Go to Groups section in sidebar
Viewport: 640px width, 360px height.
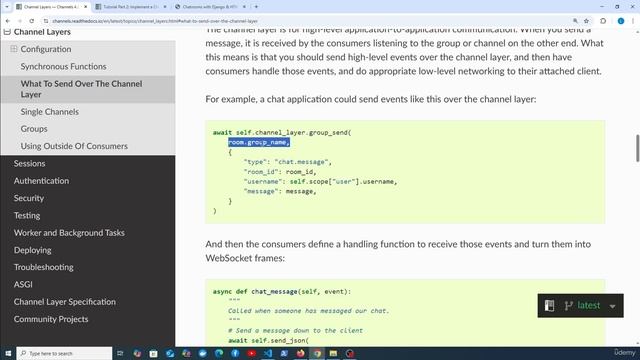pyautogui.click(x=34, y=129)
